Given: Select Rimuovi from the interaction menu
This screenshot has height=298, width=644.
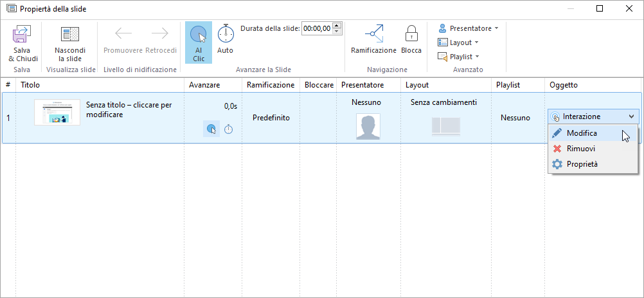Looking at the screenshot, I should (580, 149).
